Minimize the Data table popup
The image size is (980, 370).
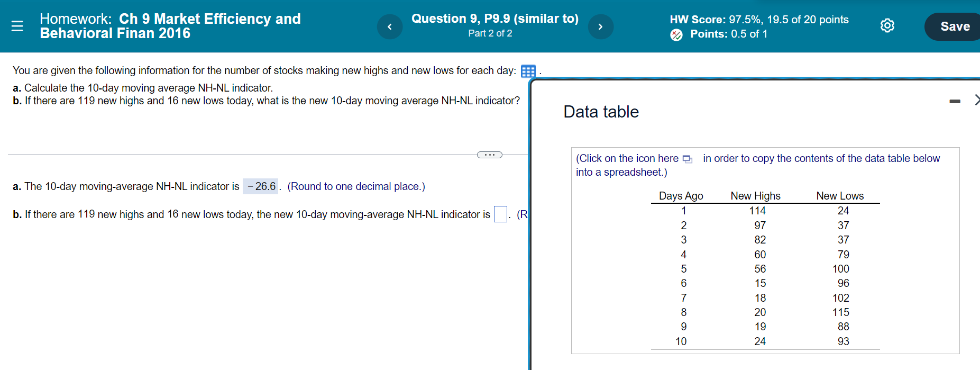click(955, 101)
